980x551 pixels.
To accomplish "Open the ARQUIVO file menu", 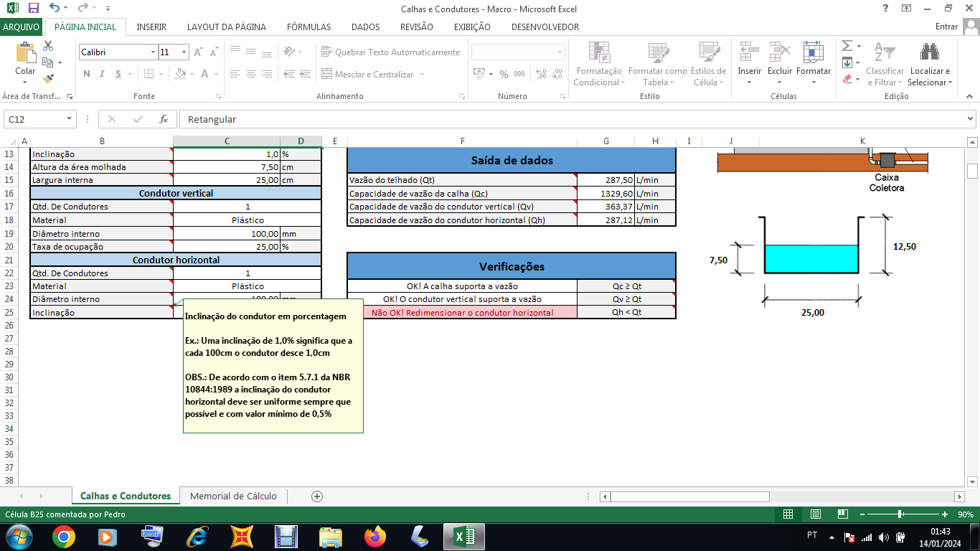I will 22,27.
